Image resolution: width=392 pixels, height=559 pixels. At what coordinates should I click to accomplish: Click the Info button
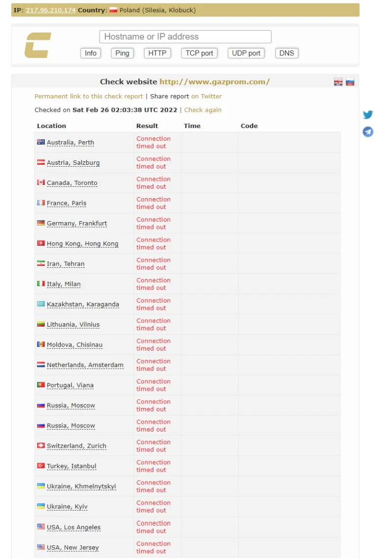[91, 53]
